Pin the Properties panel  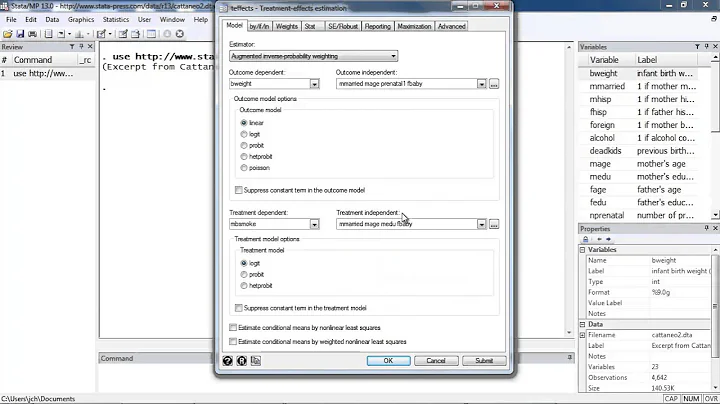(706, 229)
